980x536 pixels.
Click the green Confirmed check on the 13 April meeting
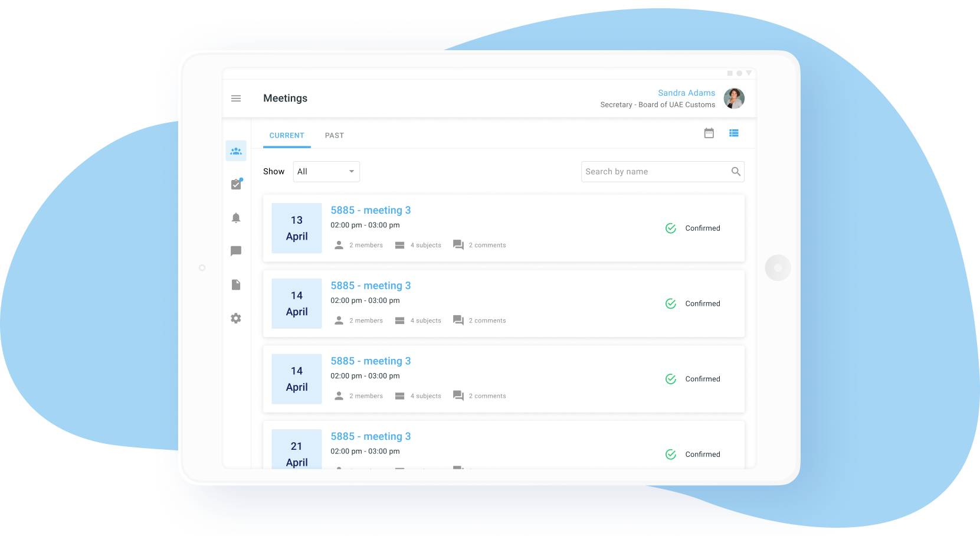coord(670,228)
